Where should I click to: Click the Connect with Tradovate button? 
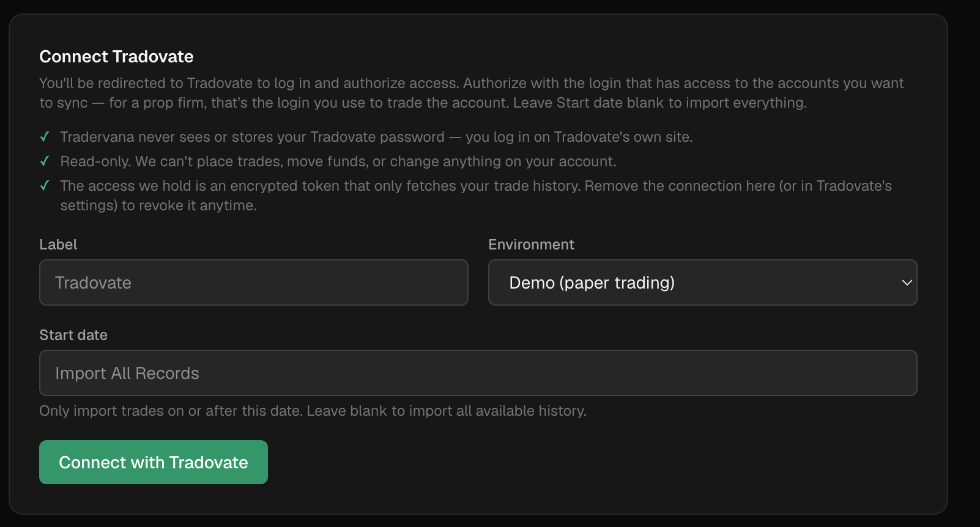(154, 462)
